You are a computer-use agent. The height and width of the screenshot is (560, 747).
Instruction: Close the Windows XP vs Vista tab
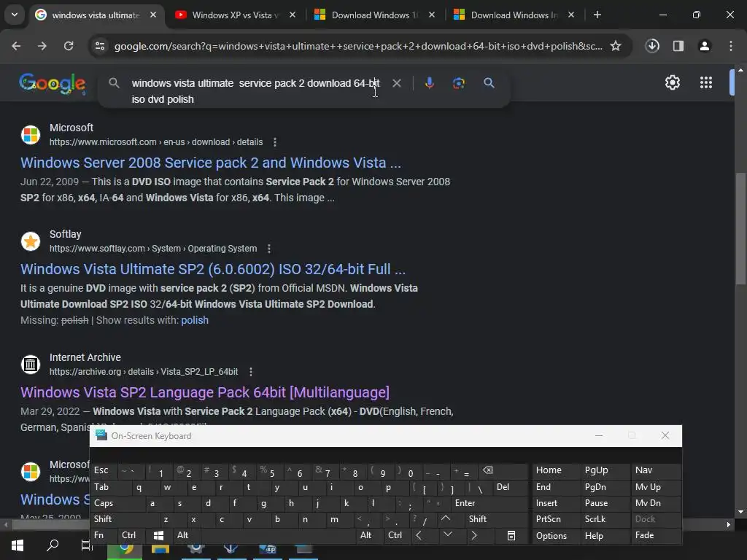tap(293, 15)
